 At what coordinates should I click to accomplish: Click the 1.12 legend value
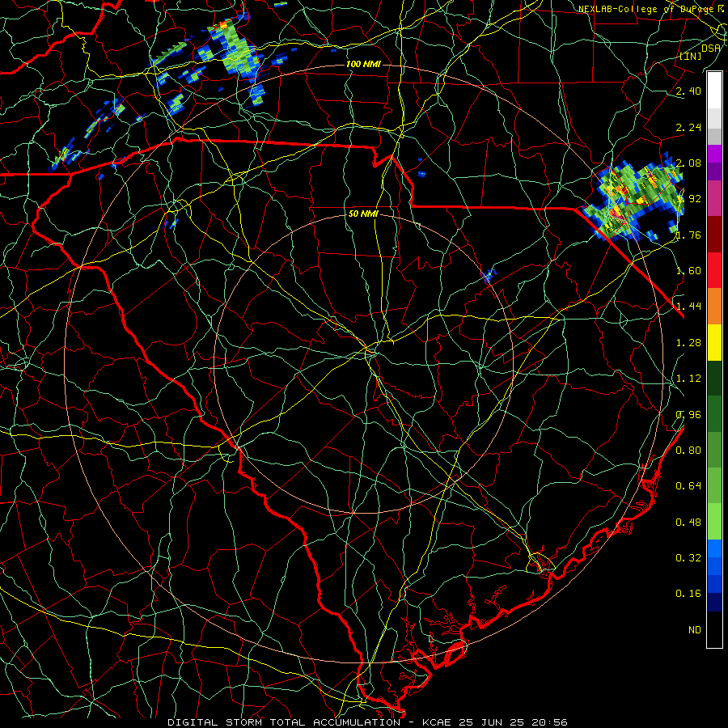(x=688, y=379)
